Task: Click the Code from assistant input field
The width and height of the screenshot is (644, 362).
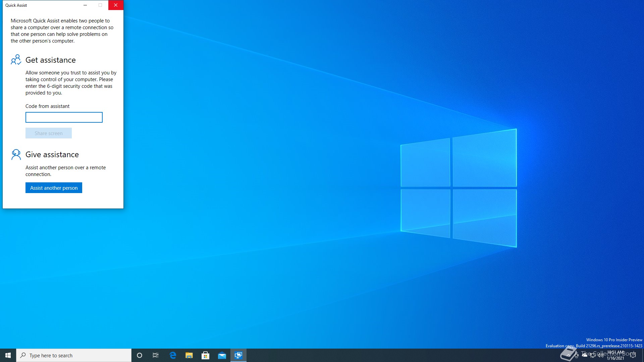Action: 64,117
